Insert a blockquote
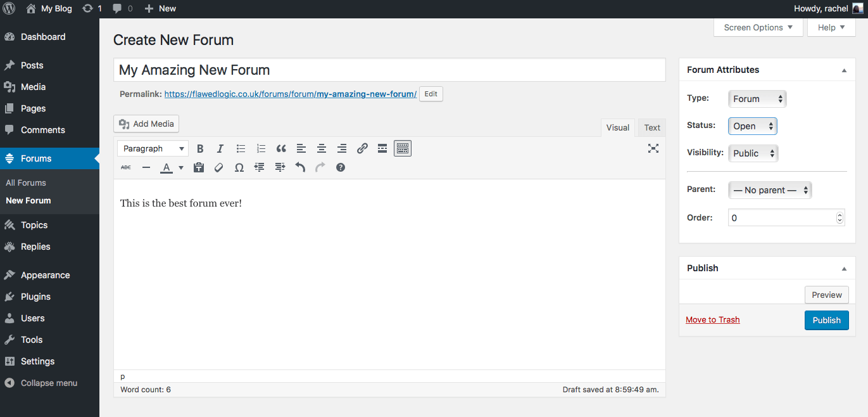 pos(281,148)
